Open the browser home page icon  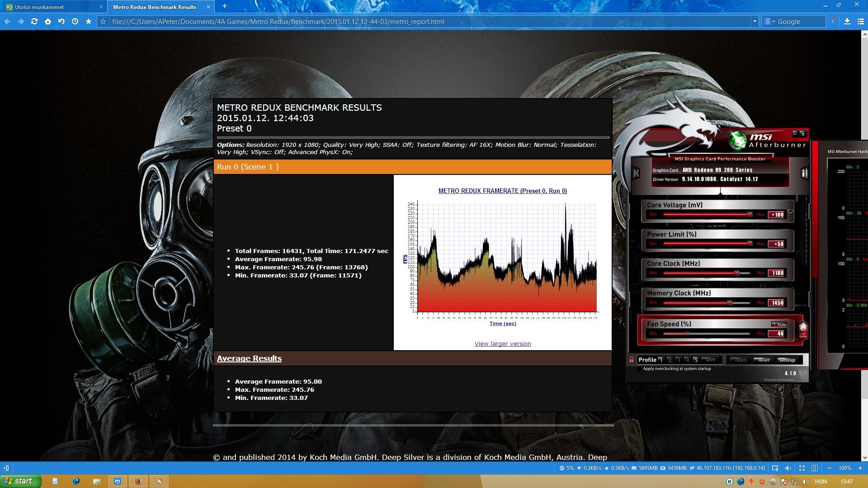(48, 22)
